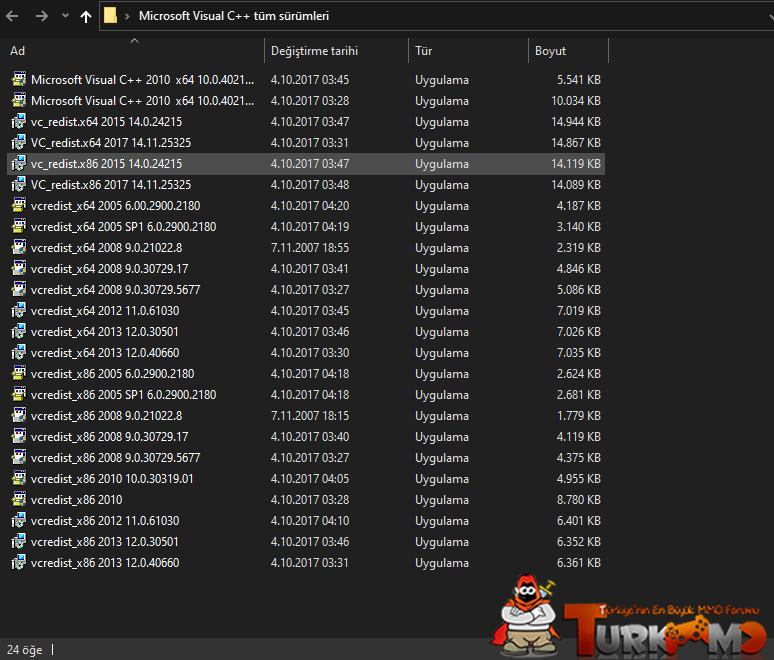Click the size value '8.780 KB'
774x660 pixels.
[x=579, y=500]
